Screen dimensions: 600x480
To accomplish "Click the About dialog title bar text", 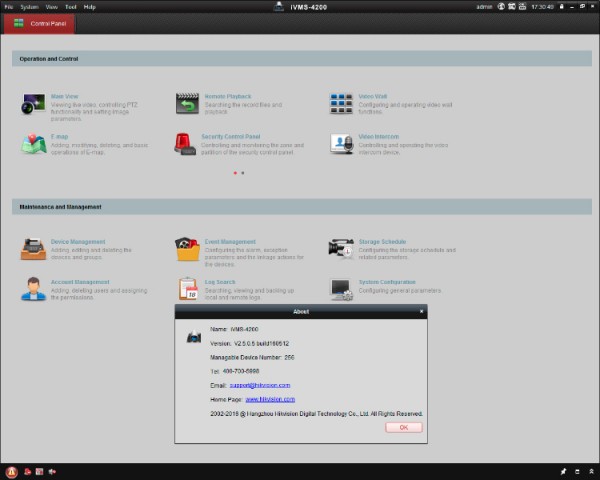I will [x=301, y=312].
